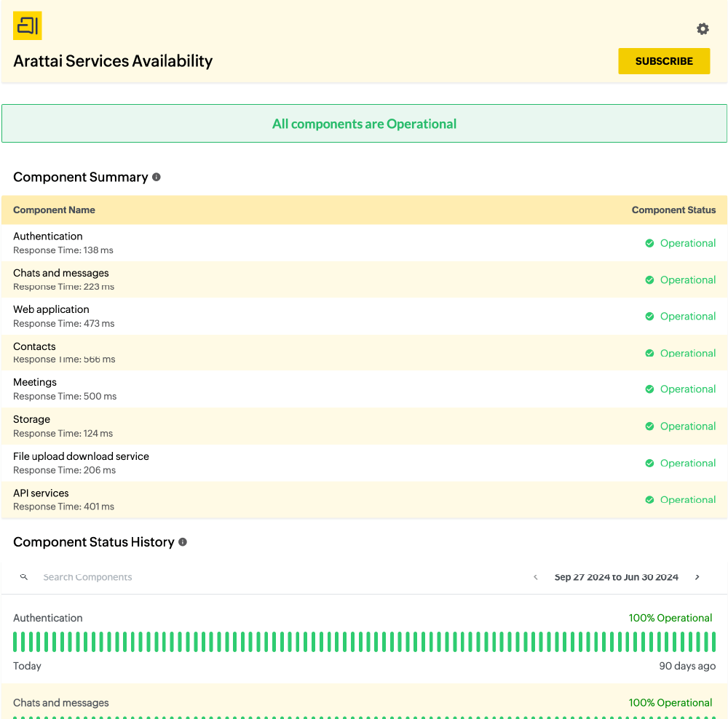Viewport: 728px width, 719px height.
Task: Open the File upload download service row
Action: click(x=81, y=457)
